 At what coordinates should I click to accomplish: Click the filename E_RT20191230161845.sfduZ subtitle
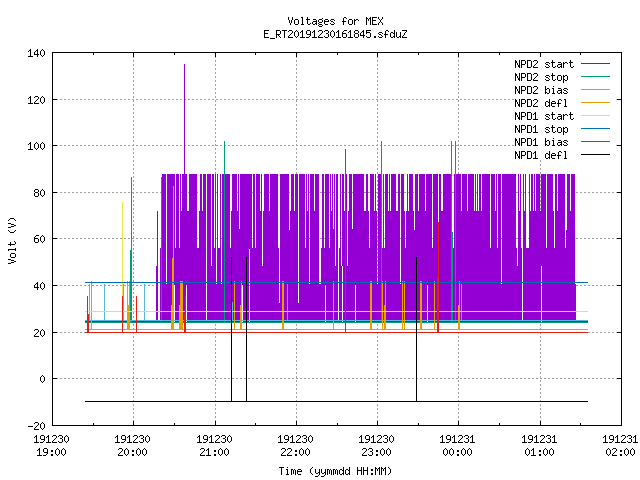point(335,34)
